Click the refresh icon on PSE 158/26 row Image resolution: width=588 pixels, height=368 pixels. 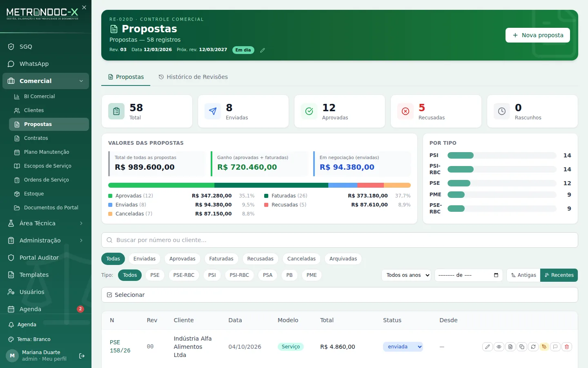tap(533, 347)
